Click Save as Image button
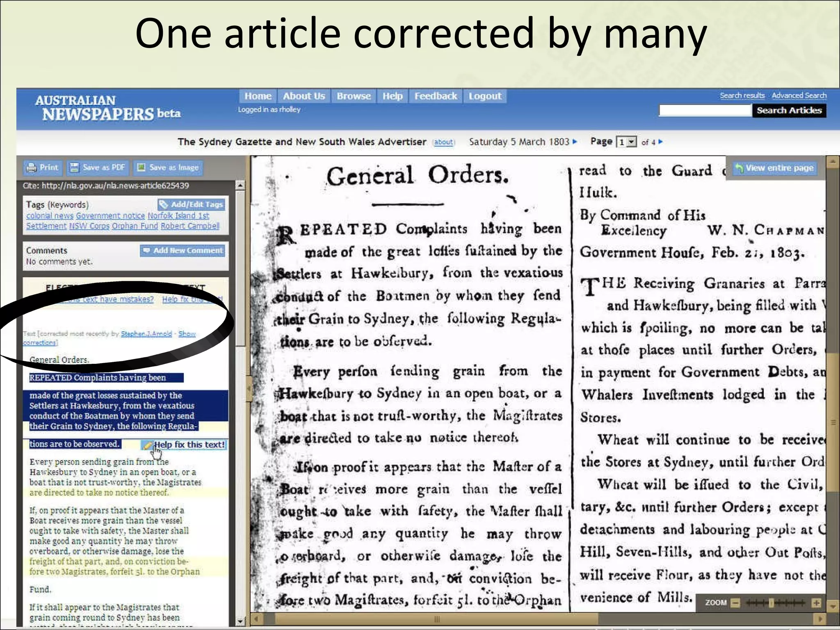The height and width of the screenshot is (630, 840). click(x=168, y=167)
